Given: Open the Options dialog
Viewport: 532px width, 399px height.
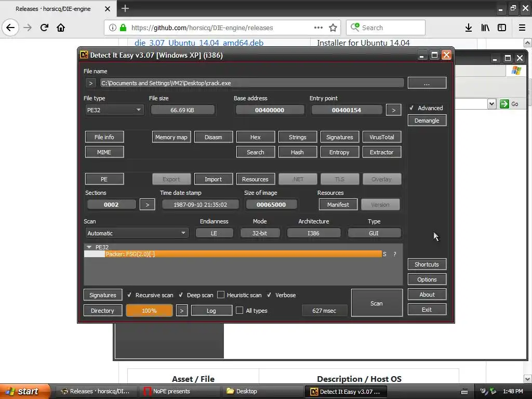Looking at the screenshot, I should click(x=427, y=279).
